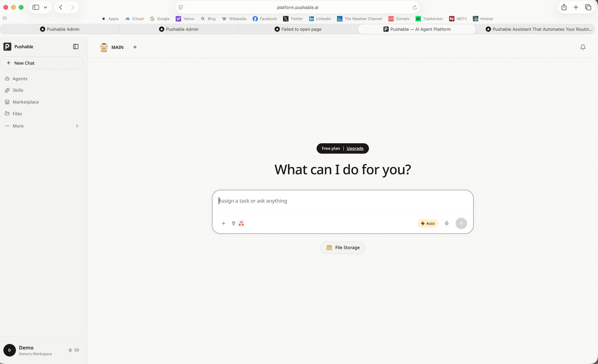Switch to second Pushable Admin tab
This screenshot has width=598, height=364.
coord(178,29)
